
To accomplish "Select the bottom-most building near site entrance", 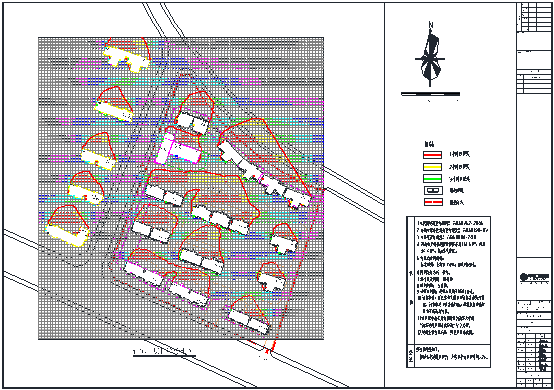I will pyautogui.click(x=249, y=321).
